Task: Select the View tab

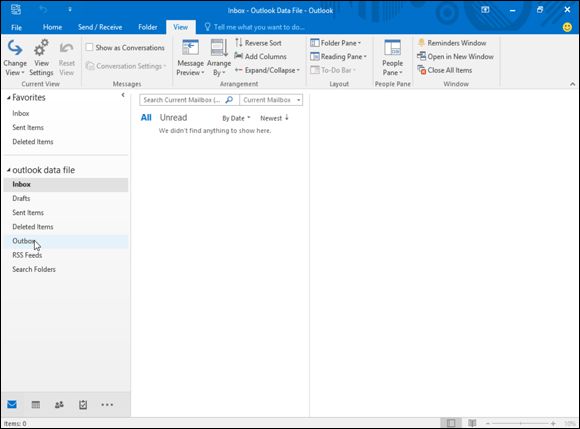Action: [x=181, y=27]
